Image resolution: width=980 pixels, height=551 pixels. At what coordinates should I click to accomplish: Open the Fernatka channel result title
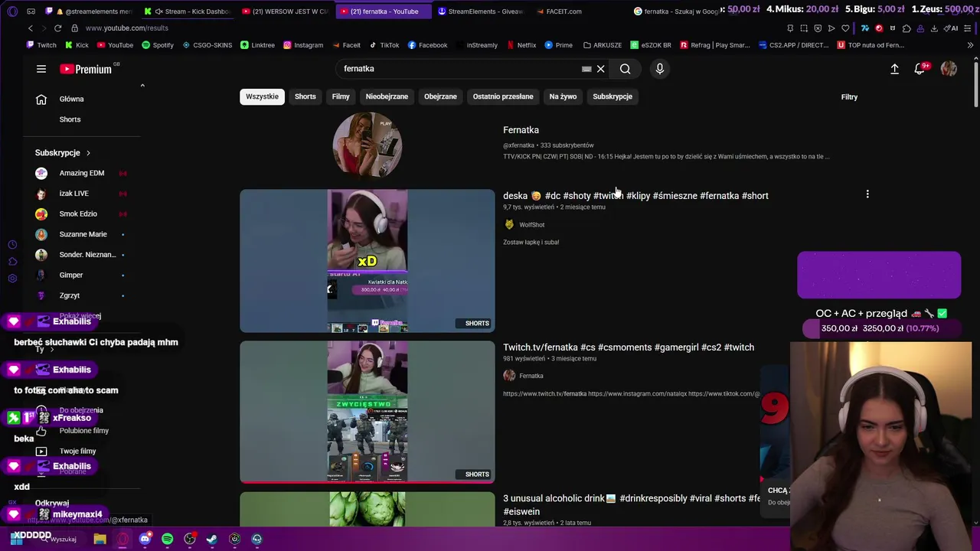coord(521,130)
